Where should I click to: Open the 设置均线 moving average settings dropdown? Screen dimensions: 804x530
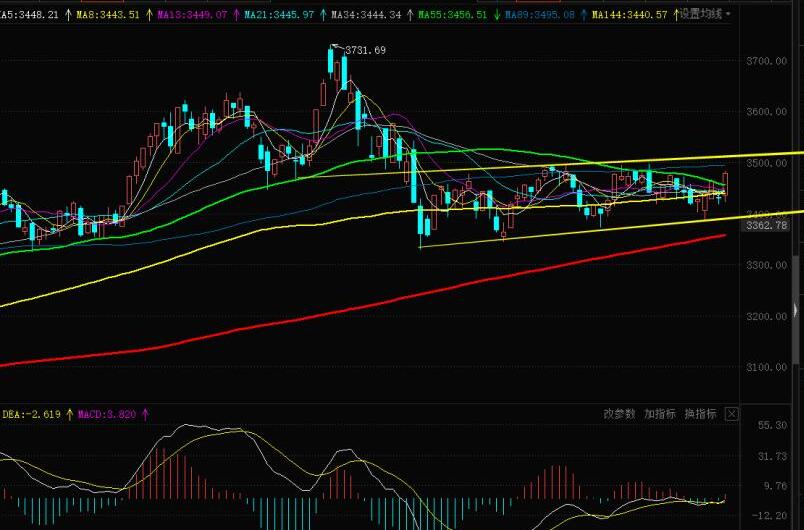[x=705, y=14]
